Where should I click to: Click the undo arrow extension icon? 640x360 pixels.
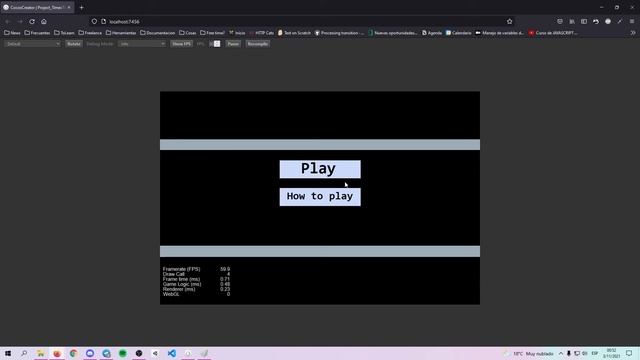[x=596, y=22]
